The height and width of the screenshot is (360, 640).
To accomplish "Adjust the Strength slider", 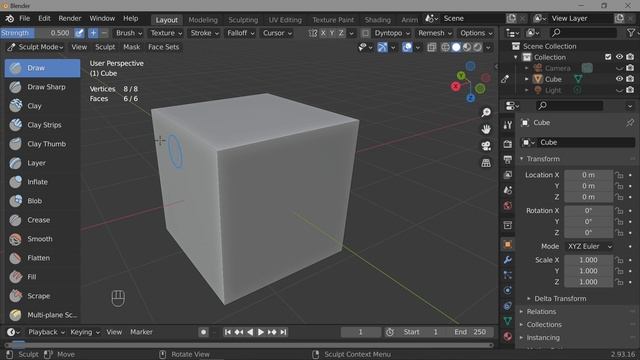I will click(x=36, y=33).
